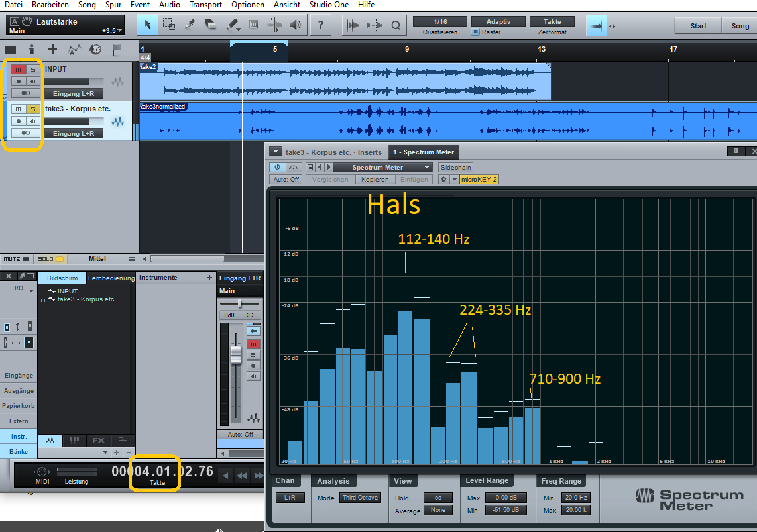Open the track inspector info icon
This screenshot has height=532, width=757.
point(32,50)
